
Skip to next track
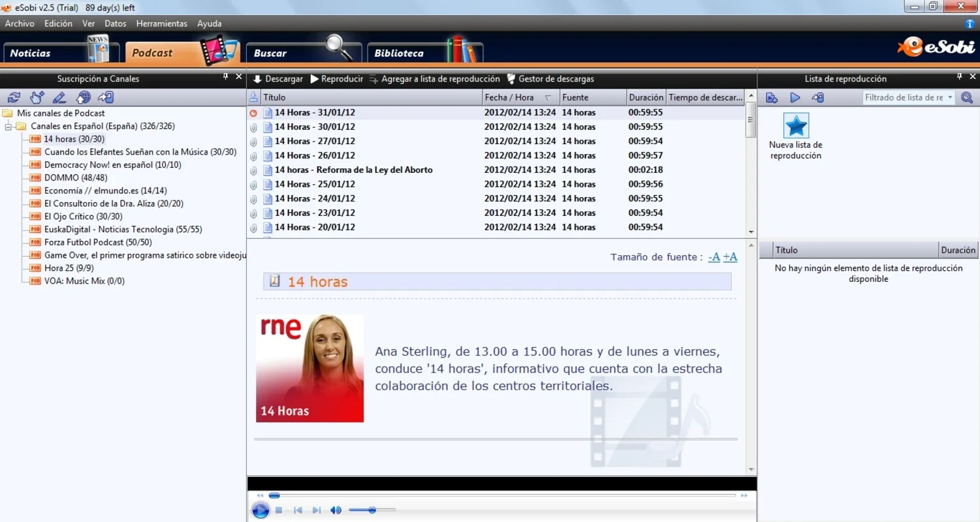(x=317, y=510)
